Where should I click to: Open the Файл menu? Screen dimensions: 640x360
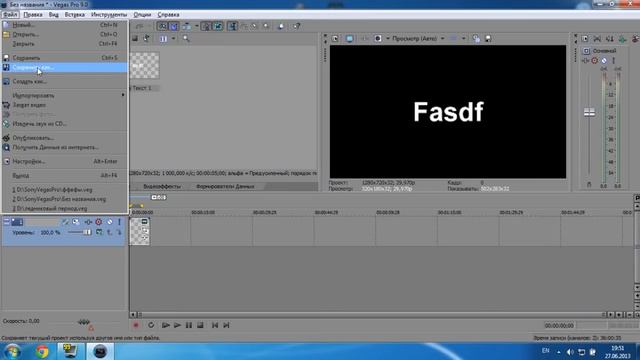[x=10, y=14]
